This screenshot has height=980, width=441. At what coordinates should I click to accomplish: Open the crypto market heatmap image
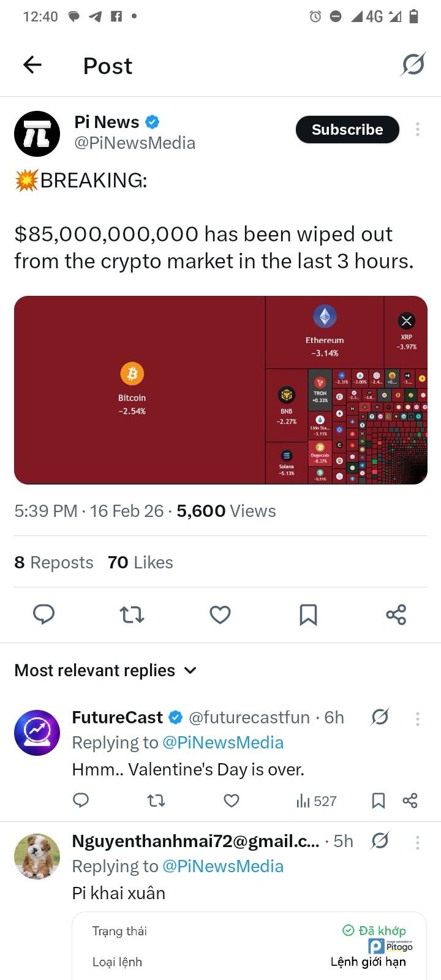pos(221,390)
